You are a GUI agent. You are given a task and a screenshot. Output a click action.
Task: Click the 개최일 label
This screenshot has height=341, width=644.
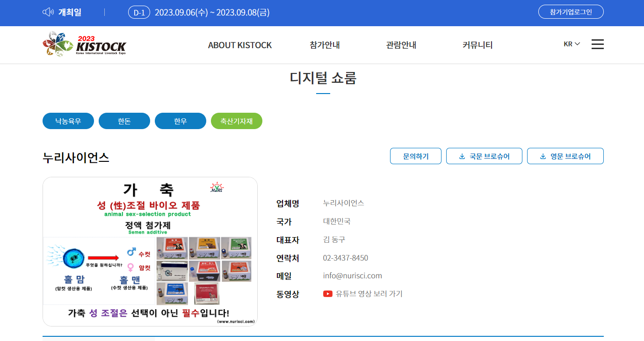tap(70, 12)
